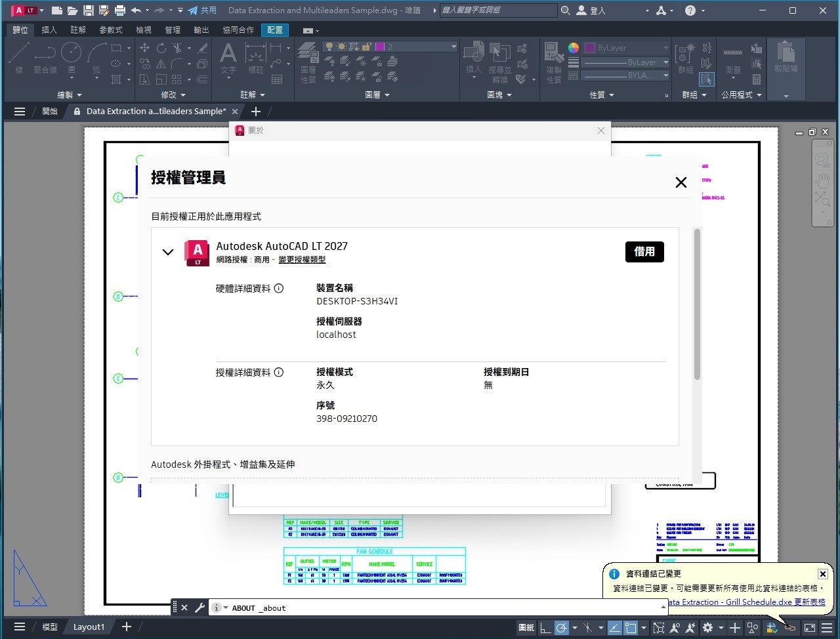The width and height of the screenshot is (840, 639).
Task: Click the command line customize wrench icon
Action: pos(199,608)
